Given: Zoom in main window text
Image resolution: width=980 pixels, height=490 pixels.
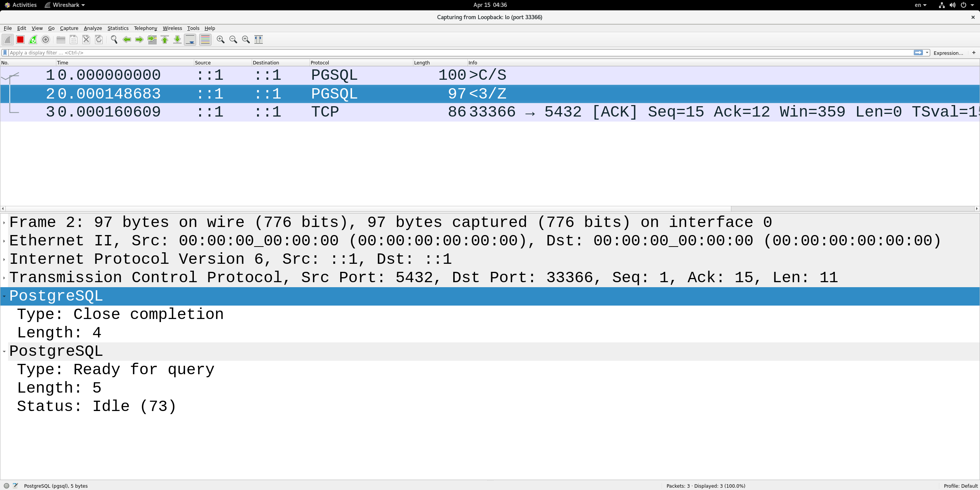Looking at the screenshot, I should point(221,39).
